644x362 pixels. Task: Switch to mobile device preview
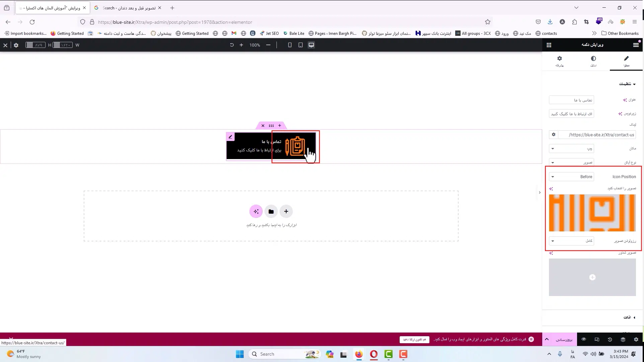point(290,45)
